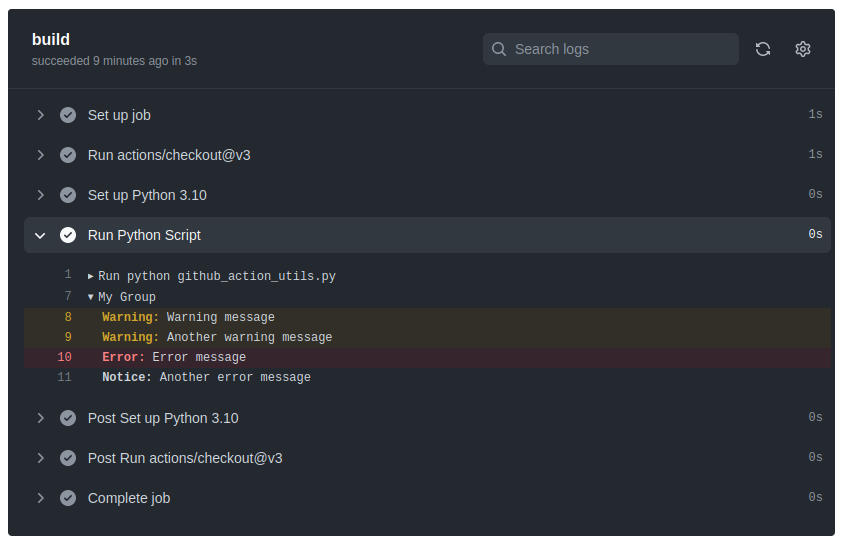
Task: Expand the Run python github_action_utils.py line
Action: 91,275
